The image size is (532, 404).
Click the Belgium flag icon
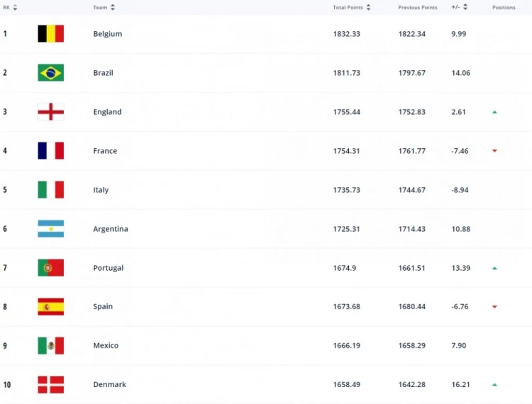[50, 34]
